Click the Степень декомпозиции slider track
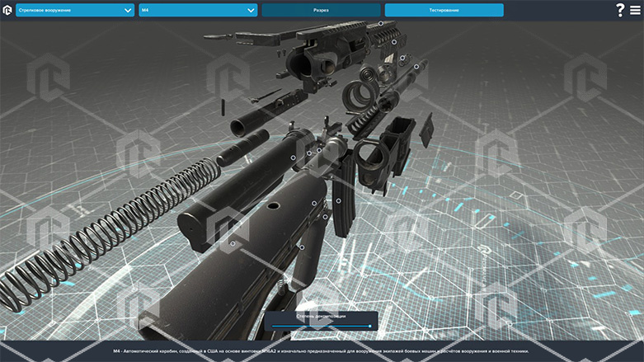This screenshot has height=362, width=644. (x=322, y=327)
